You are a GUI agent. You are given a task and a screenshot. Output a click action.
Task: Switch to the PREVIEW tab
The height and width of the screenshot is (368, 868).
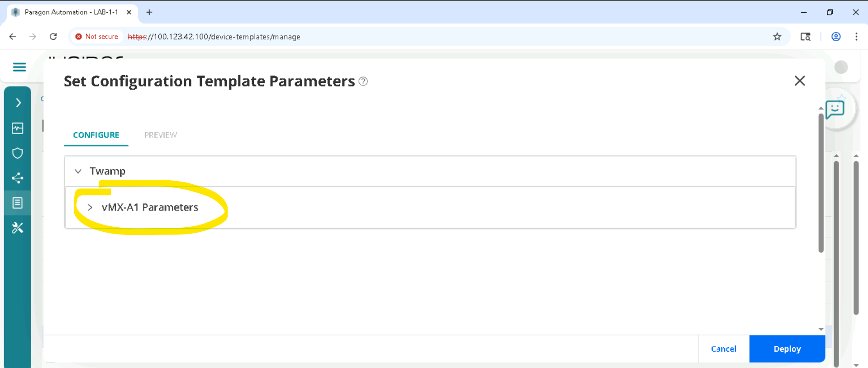pyautogui.click(x=160, y=135)
